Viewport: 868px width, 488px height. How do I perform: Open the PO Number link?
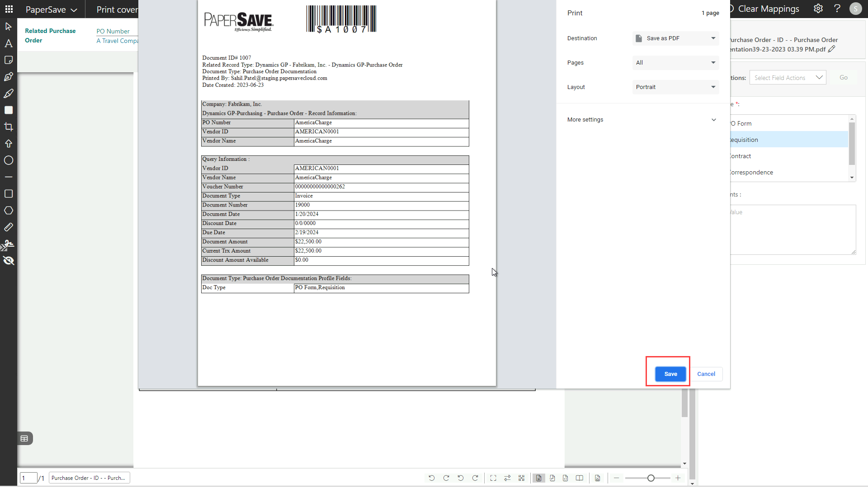tap(113, 31)
